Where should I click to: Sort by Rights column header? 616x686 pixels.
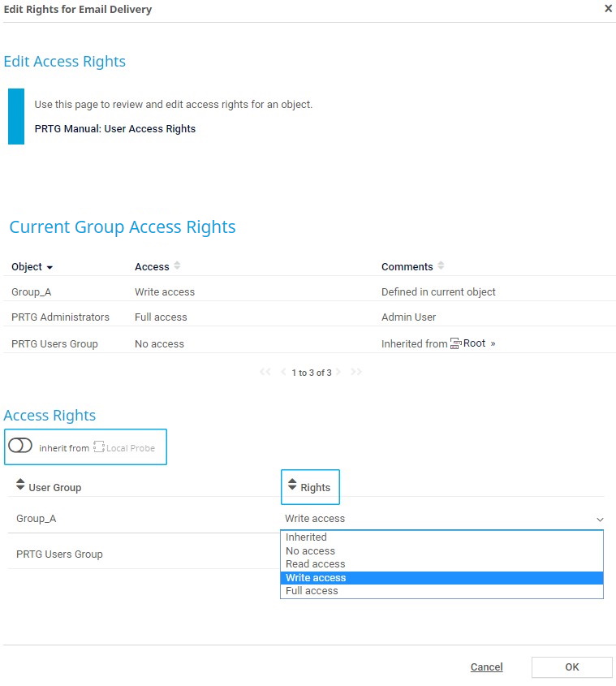click(x=293, y=485)
